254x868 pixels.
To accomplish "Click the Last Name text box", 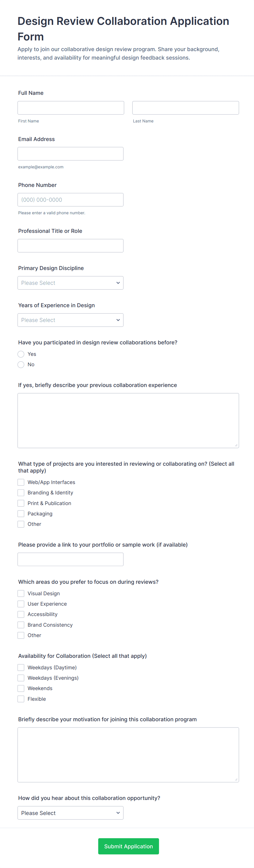I will 185,108.
